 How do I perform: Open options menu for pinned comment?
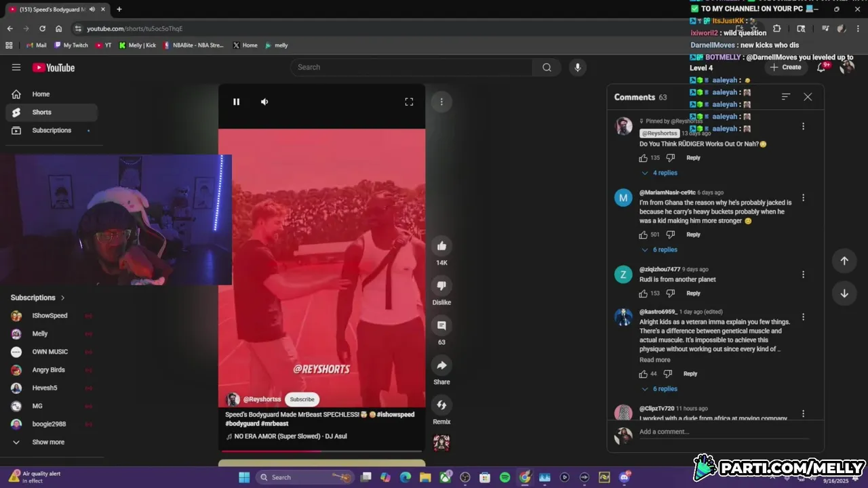pyautogui.click(x=803, y=126)
